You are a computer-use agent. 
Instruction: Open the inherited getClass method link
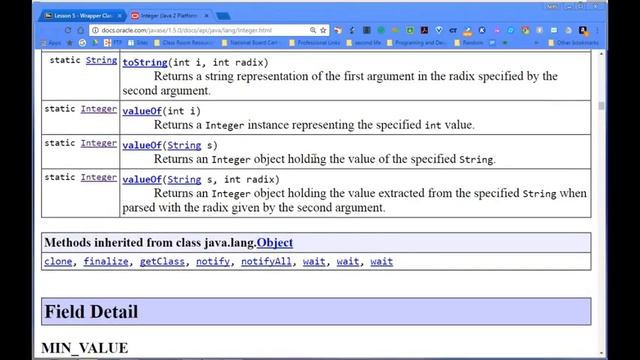click(162, 262)
